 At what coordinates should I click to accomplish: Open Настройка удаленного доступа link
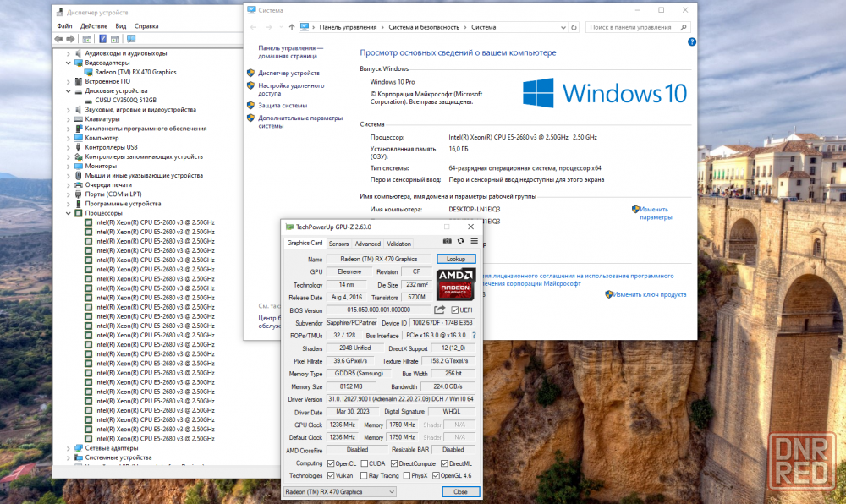pos(291,90)
